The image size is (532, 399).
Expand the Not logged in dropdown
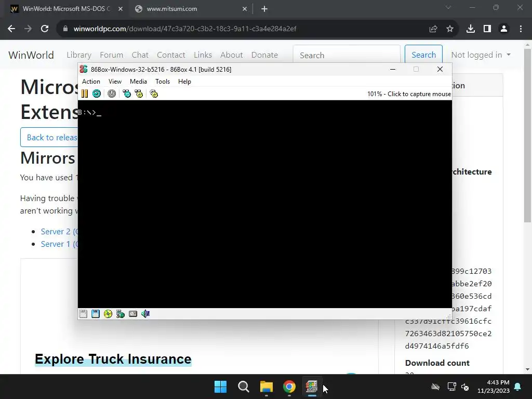[x=481, y=55]
